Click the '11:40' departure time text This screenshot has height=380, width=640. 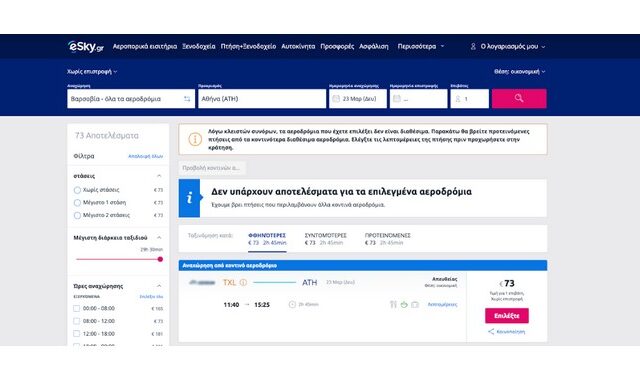point(231,304)
